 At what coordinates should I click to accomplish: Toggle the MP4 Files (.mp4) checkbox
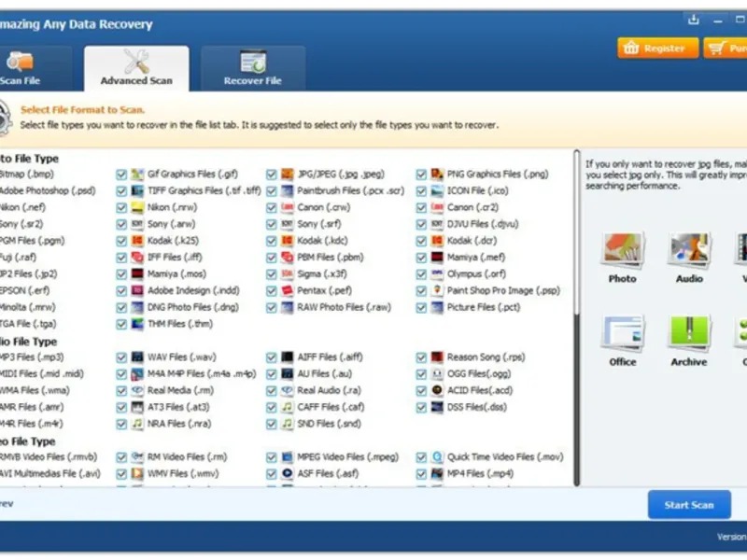pyautogui.click(x=421, y=474)
